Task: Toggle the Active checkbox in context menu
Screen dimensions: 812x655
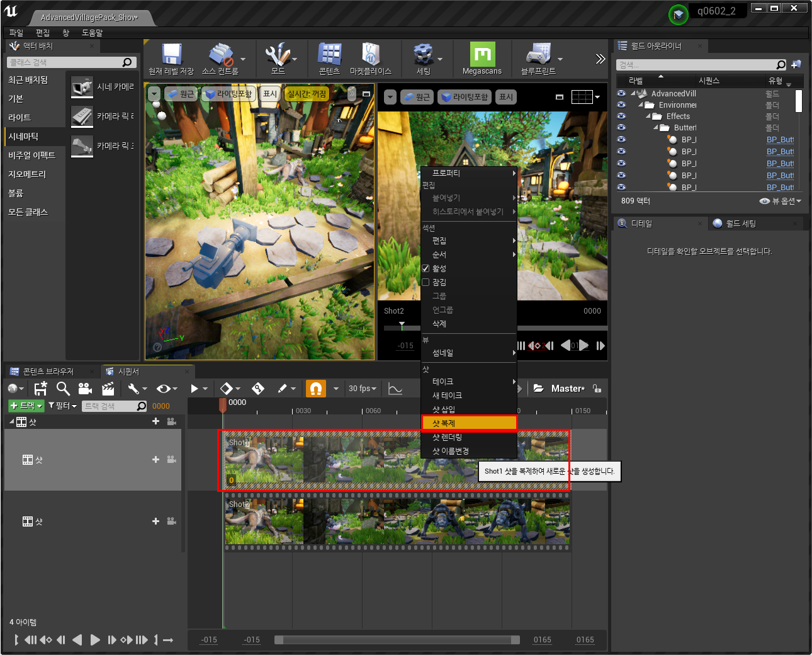Action: click(426, 268)
